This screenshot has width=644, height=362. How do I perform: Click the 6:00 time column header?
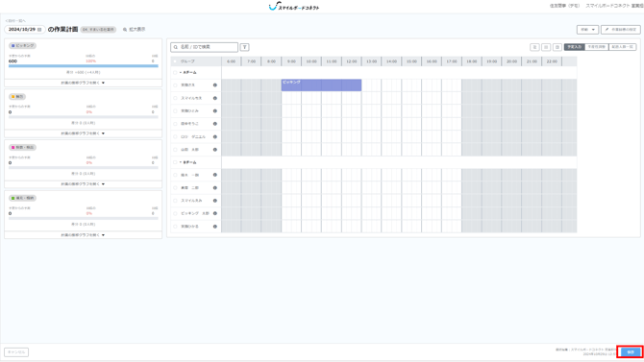tap(232, 61)
